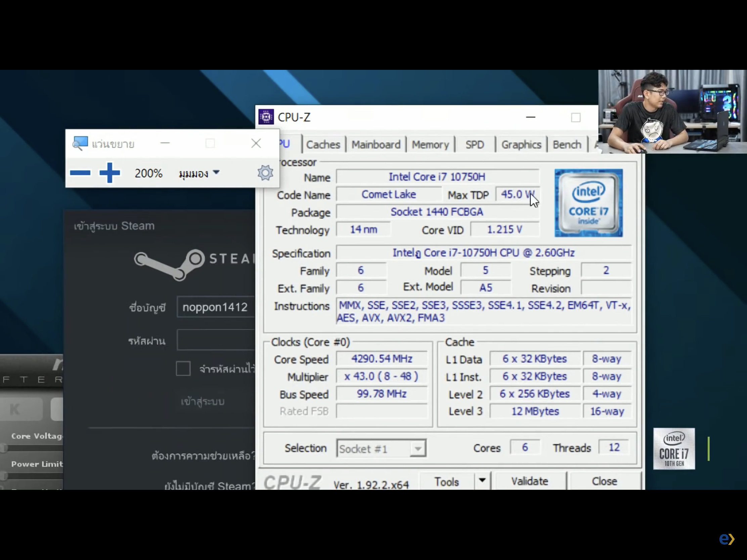Click the Steam account name input field

pos(216,307)
